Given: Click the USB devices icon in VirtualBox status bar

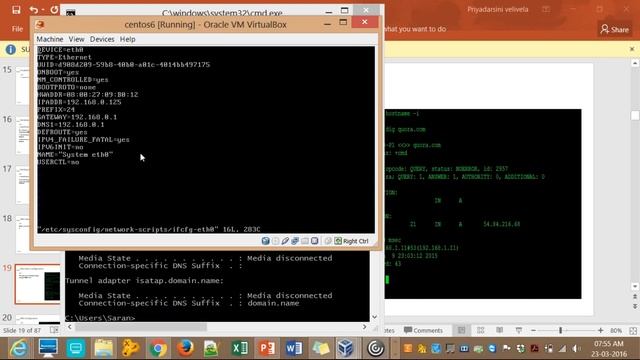Looking at the screenshot, I should coord(285,241).
